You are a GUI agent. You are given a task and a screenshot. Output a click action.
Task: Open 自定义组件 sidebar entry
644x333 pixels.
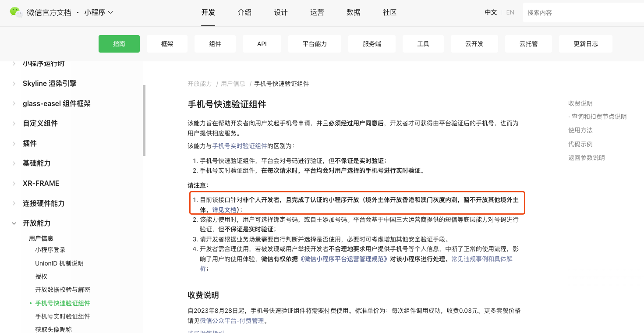click(40, 123)
